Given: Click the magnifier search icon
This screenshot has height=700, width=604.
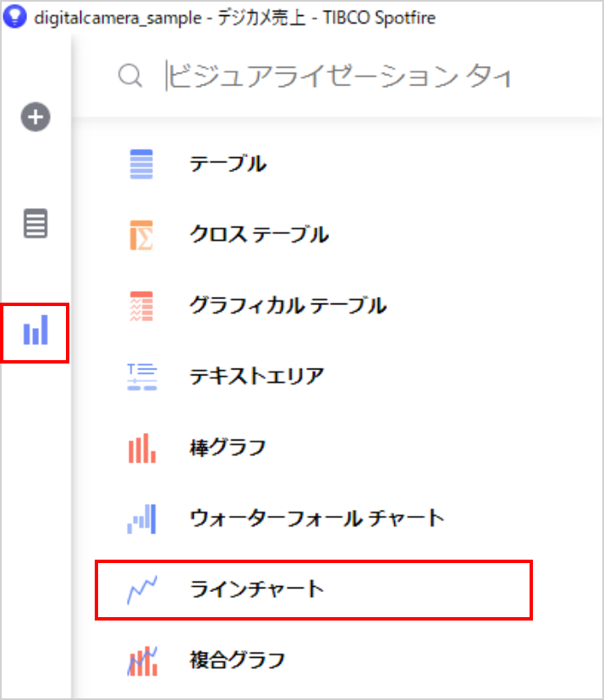Looking at the screenshot, I should tap(130, 76).
